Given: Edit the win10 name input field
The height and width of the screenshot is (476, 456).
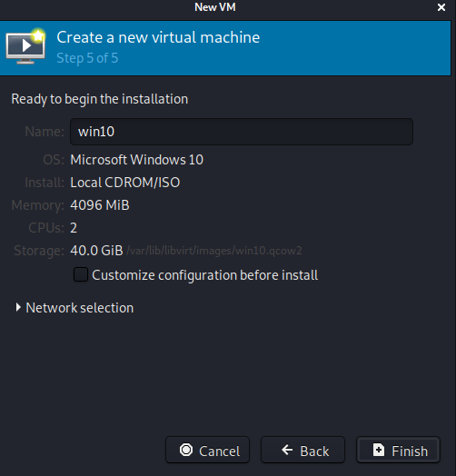Looking at the screenshot, I should (242, 132).
